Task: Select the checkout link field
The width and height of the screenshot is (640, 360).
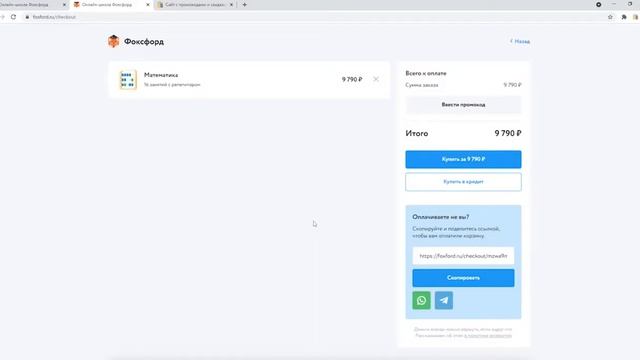Action: click(x=463, y=256)
